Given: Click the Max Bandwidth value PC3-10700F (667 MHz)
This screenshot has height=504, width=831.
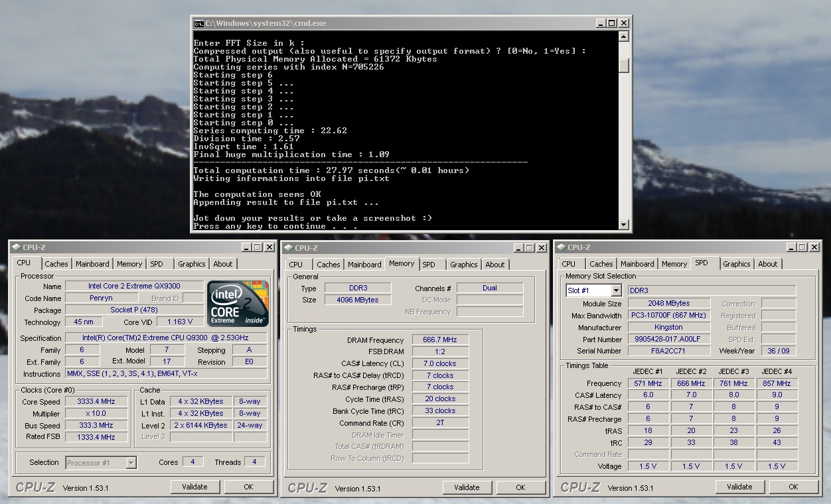Looking at the screenshot, I should click(x=668, y=316).
